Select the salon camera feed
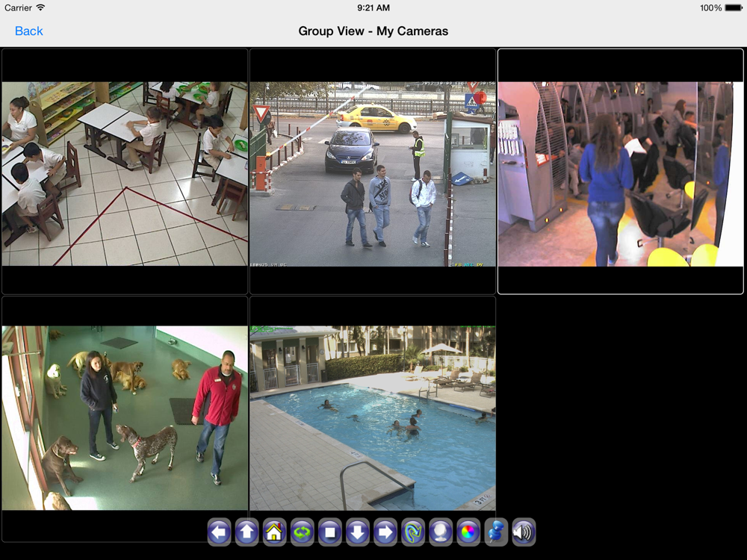 pyautogui.click(x=620, y=172)
